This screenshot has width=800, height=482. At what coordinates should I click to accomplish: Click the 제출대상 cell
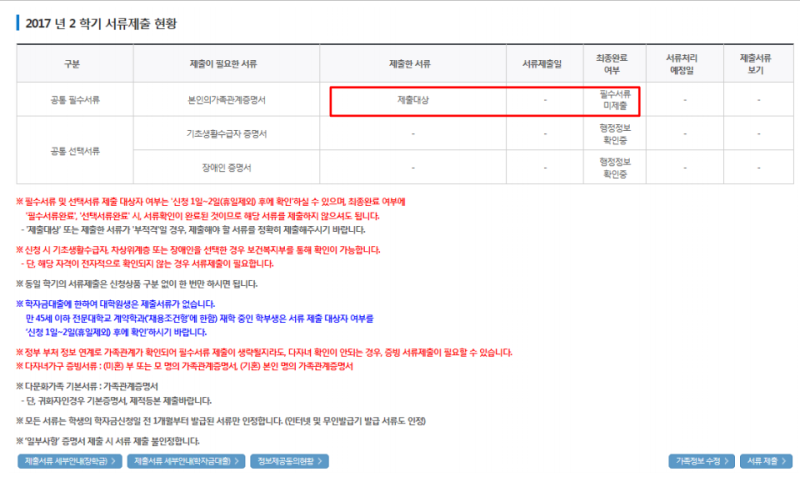pos(413,100)
